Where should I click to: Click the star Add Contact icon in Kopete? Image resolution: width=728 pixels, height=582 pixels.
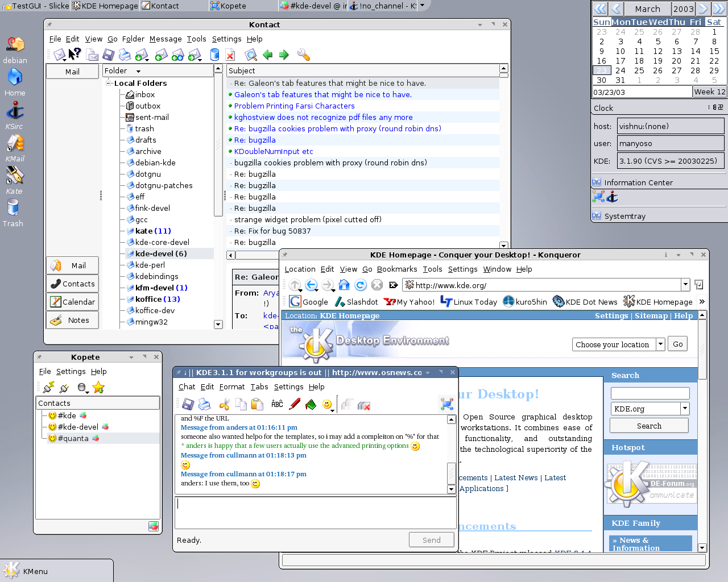[98, 388]
